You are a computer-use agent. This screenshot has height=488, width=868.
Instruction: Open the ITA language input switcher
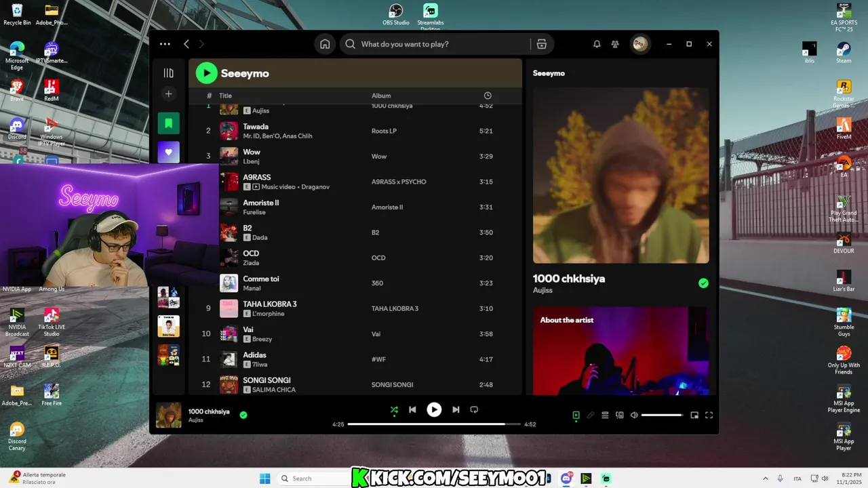tap(797, 479)
